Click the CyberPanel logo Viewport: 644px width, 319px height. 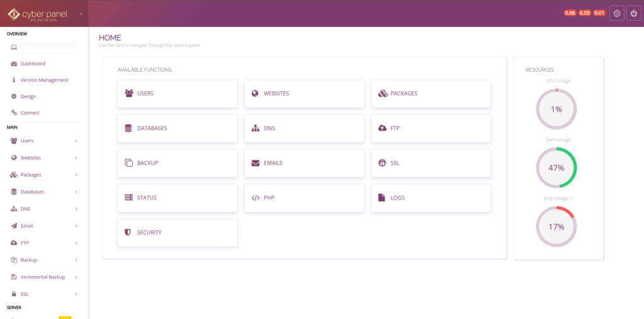tap(38, 13)
